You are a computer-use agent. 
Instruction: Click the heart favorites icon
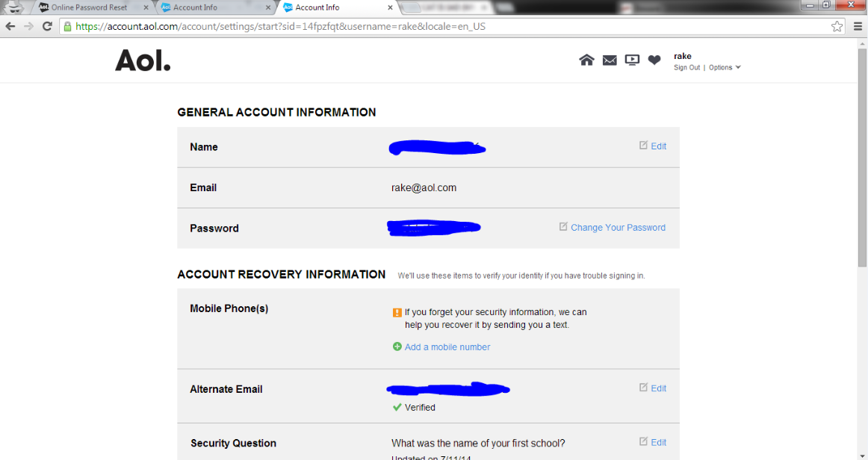coord(654,60)
